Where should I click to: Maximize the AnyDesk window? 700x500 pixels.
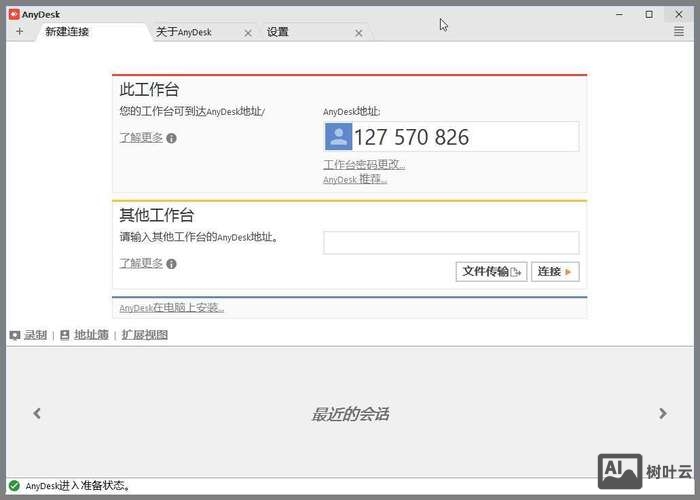649,14
